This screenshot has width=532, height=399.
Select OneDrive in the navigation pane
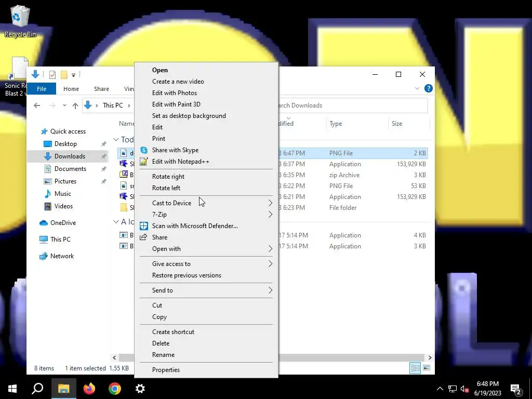63,223
